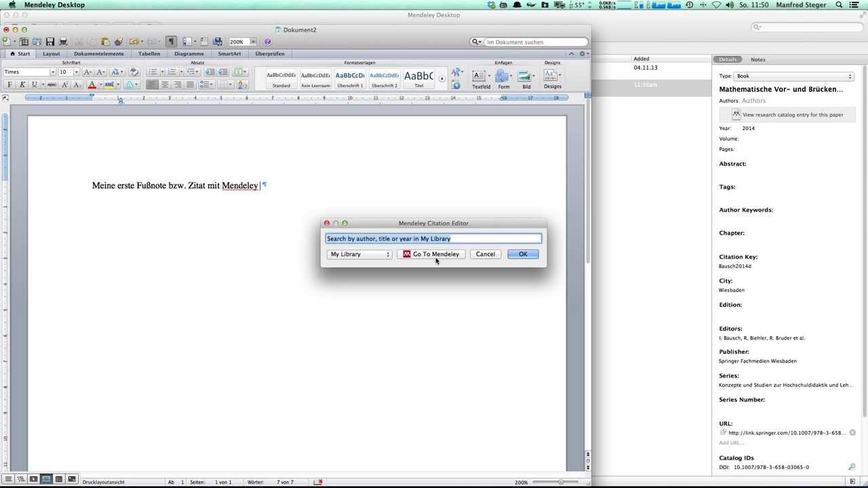This screenshot has width=868, height=488.
Task: Open SmartArt ribbon tab
Action: 229,54
